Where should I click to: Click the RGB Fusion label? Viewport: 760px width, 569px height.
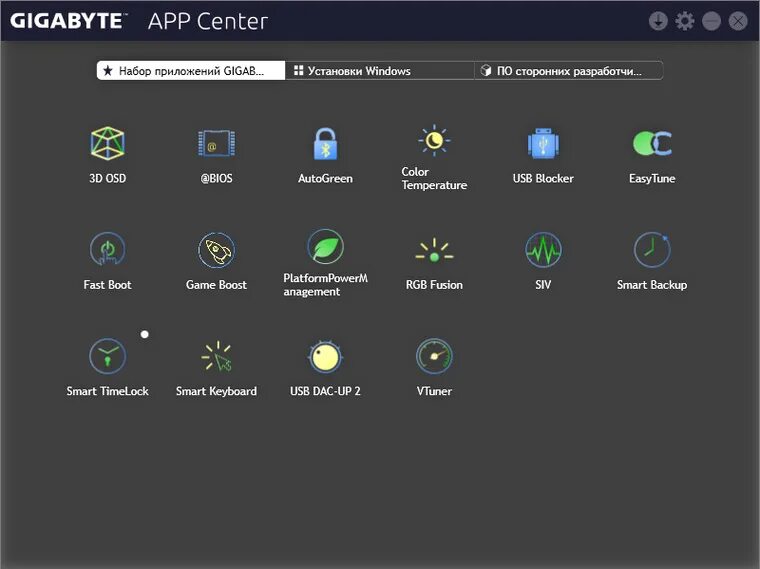tap(434, 284)
